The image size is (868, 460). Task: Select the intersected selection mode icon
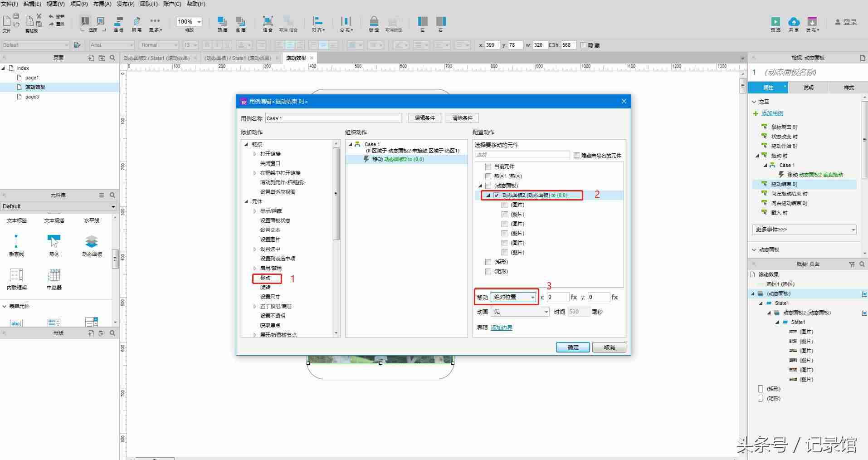[x=85, y=21]
